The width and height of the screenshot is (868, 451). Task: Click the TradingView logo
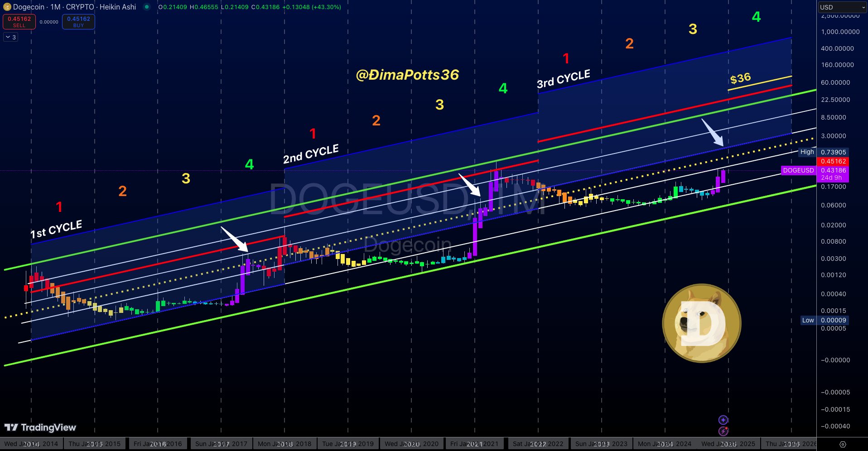tap(41, 427)
